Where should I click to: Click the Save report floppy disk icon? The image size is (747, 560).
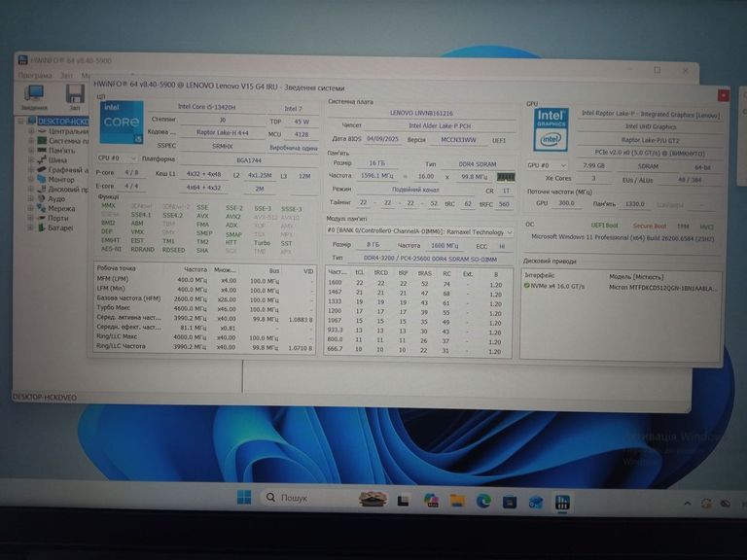(74, 97)
